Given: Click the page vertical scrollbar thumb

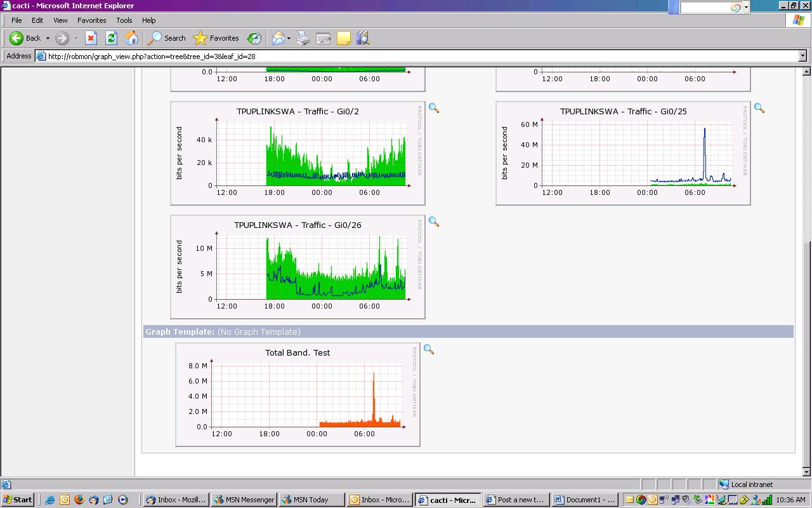Looking at the screenshot, I should click(807, 354).
